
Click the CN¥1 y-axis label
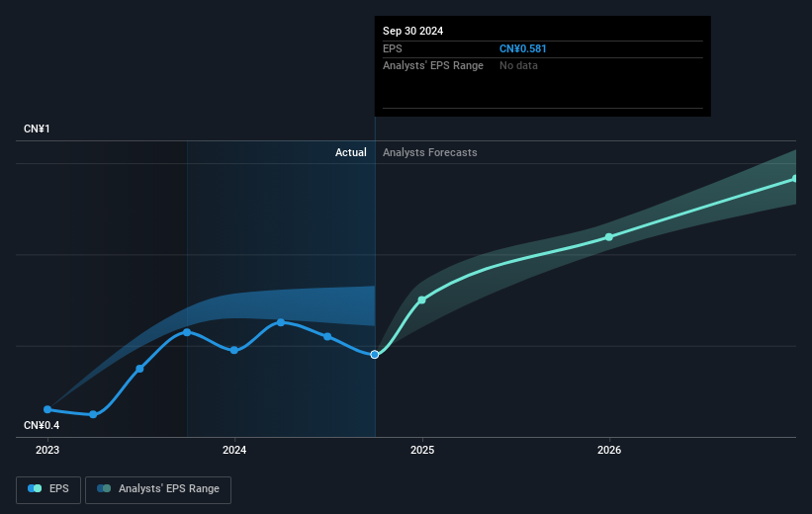pyautogui.click(x=37, y=128)
